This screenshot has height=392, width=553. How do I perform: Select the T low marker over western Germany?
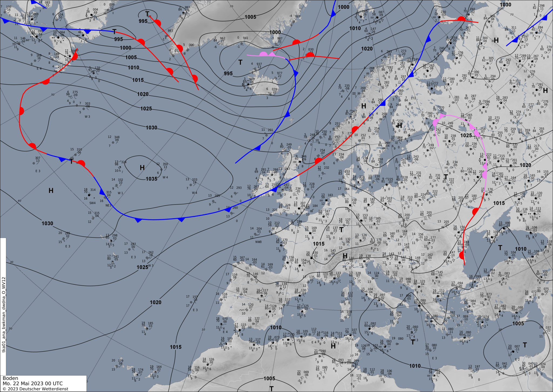click(341, 230)
